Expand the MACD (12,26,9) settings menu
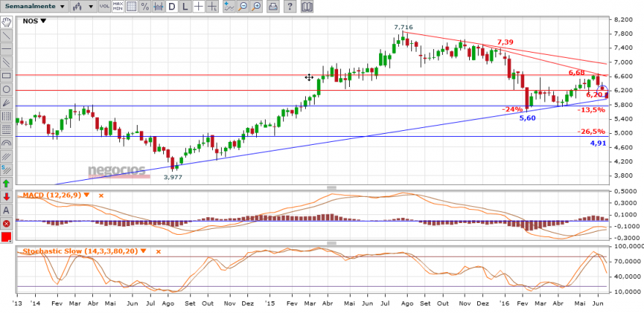The height and width of the screenshot is (313, 644). click(x=86, y=195)
